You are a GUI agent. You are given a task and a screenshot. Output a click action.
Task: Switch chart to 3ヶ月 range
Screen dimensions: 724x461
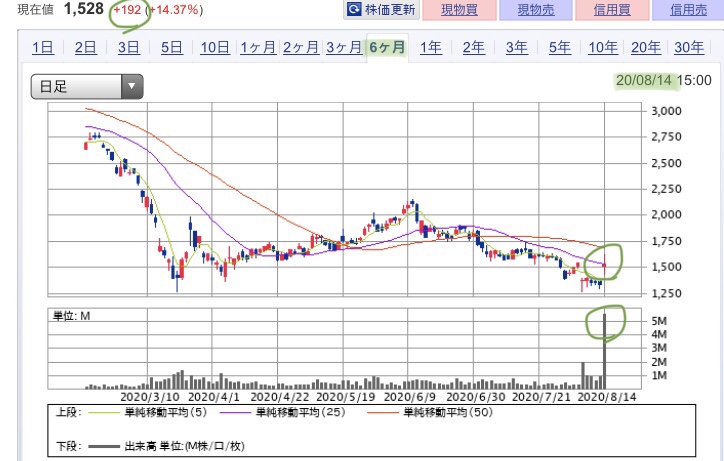[344, 47]
